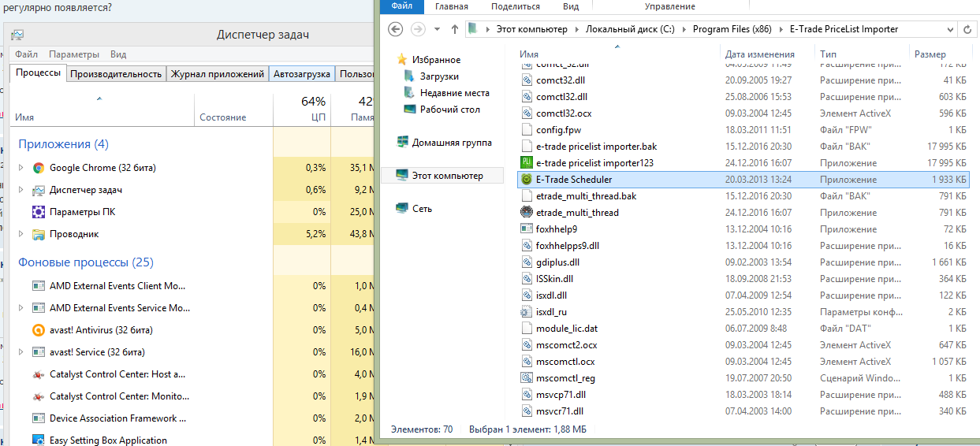Sort files by Тип column
Viewport: 980px width, 446px height.
tap(828, 54)
